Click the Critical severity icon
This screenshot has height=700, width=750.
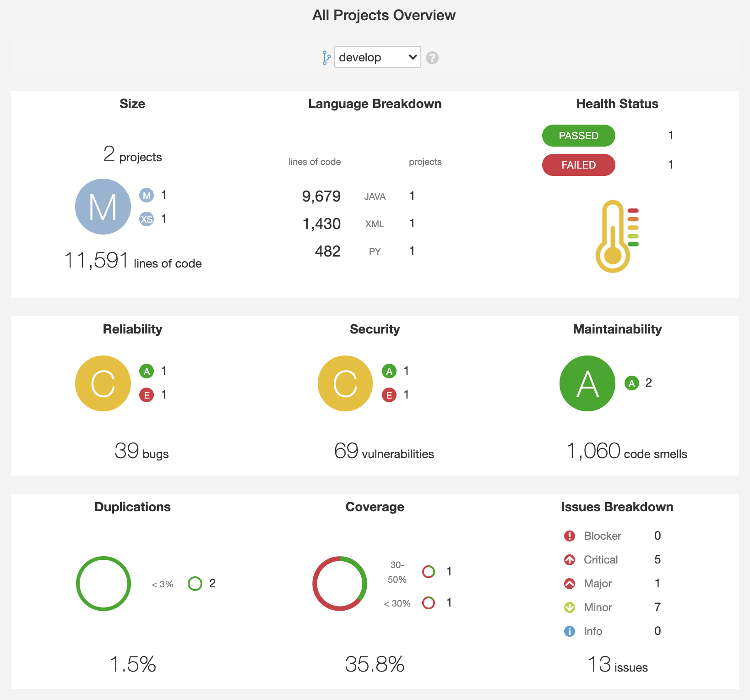[x=570, y=560]
